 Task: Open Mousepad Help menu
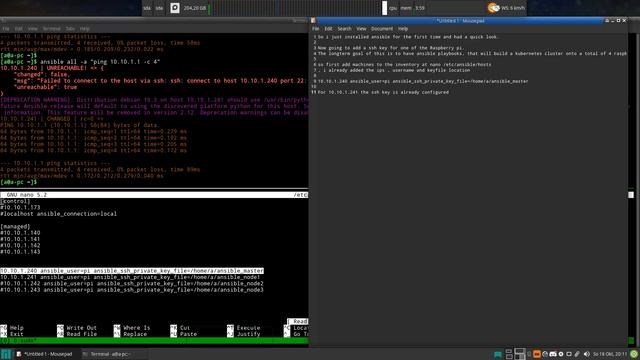[403, 29]
